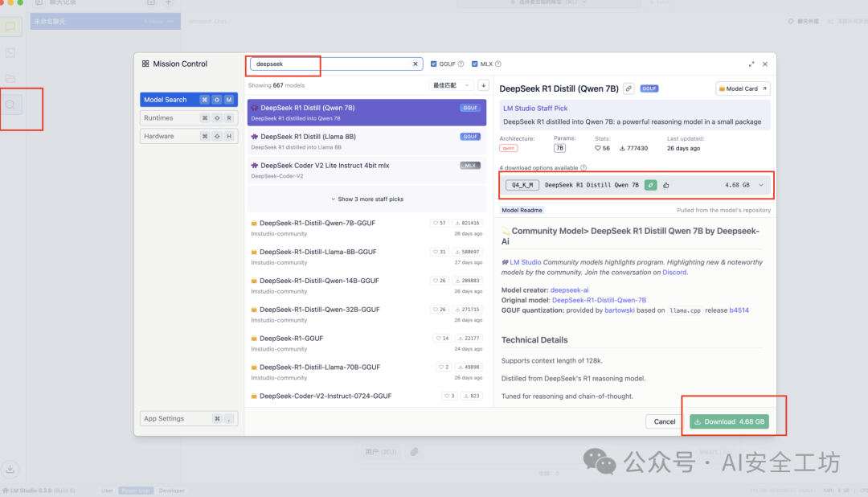This screenshot has height=497, width=868.
Task: Open the Discord link in readme
Action: (x=674, y=272)
